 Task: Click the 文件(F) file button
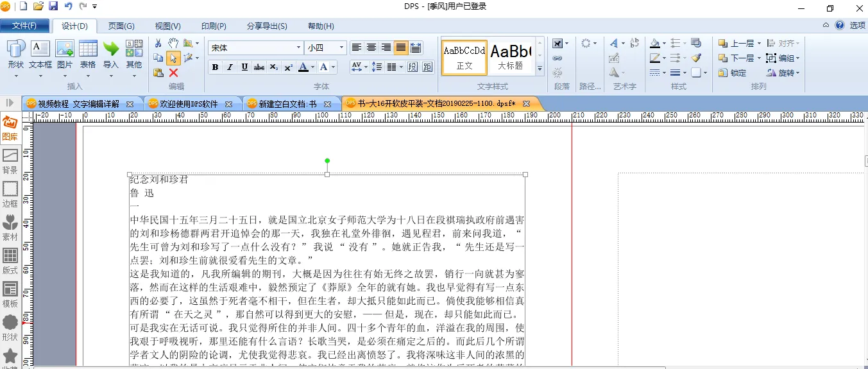point(25,26)
